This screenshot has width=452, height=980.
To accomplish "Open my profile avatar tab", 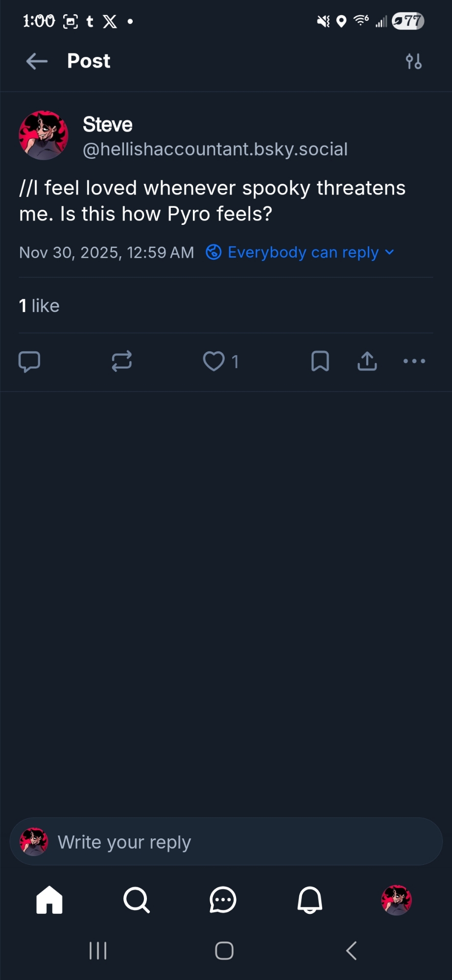I will tap(396, 900).
